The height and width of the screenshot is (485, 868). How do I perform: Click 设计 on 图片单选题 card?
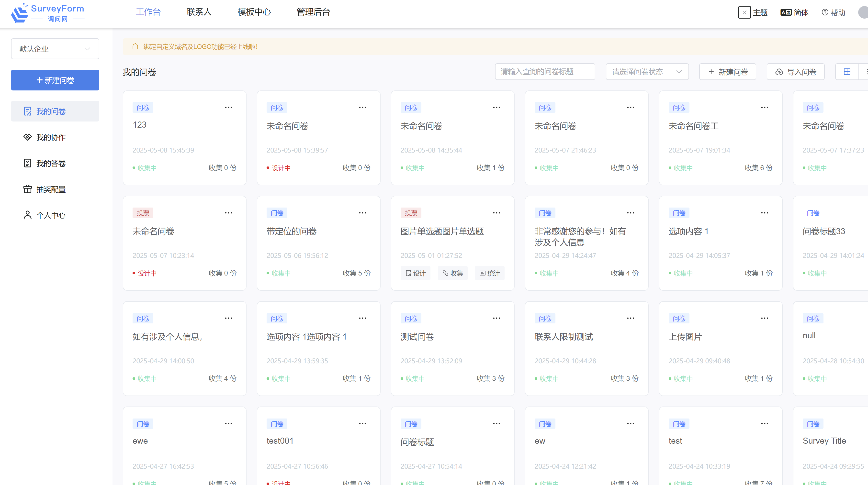pyautogui.click(x=416, y=273)
